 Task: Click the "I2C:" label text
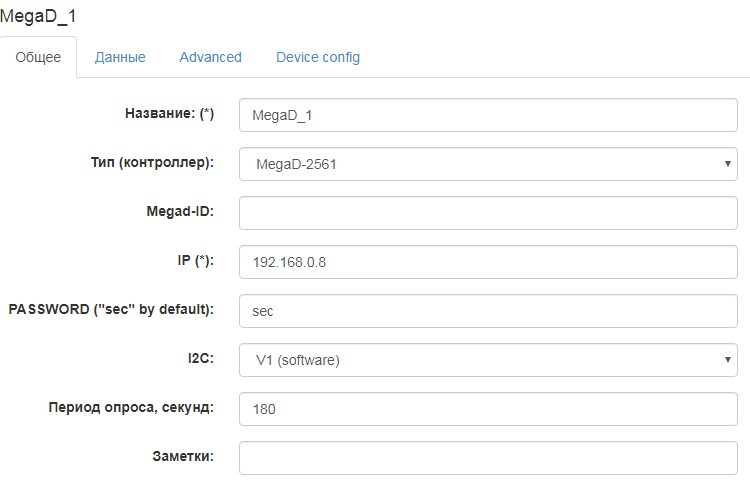tap(200, 359)
